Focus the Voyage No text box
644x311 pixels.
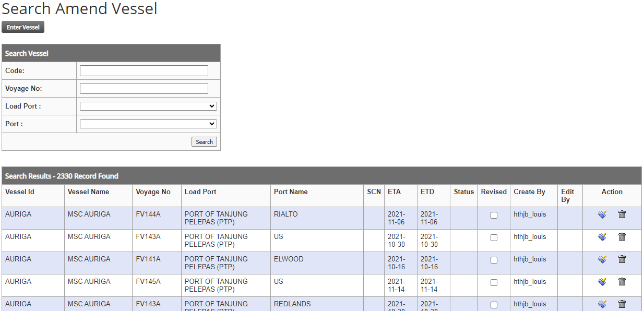(144, 89)
